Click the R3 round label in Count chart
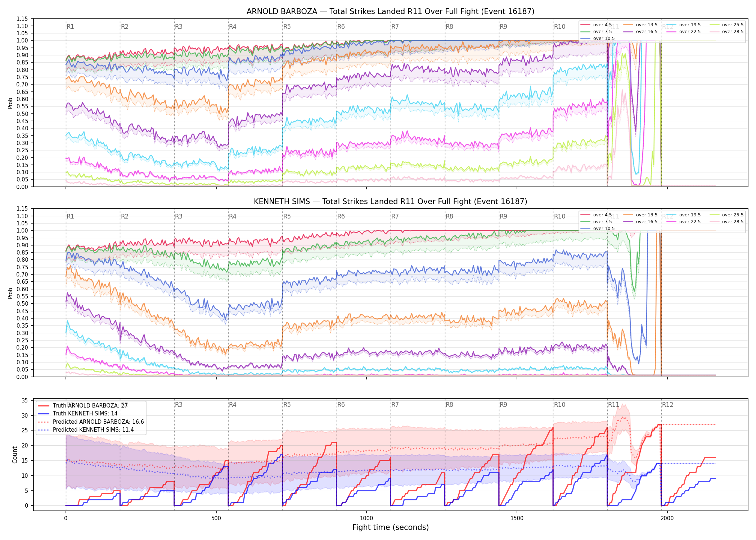 [x=179, y=405]
